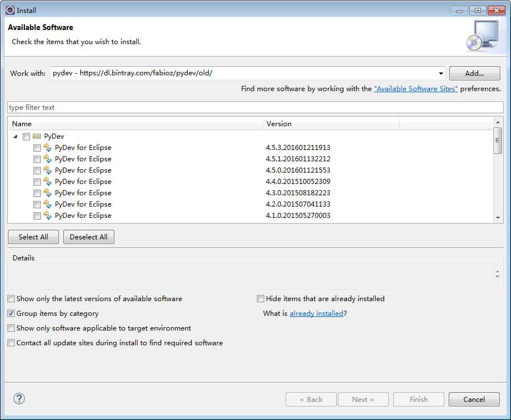
Task: Click feature icon for PyDev 4.5.0.201601121553
Action: (x=48, y=170)
